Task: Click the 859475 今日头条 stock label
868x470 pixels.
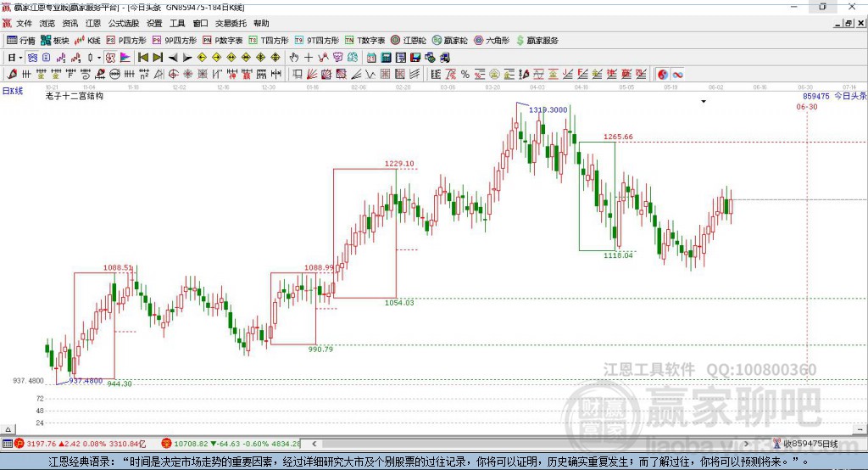Action: click(834, 96)
